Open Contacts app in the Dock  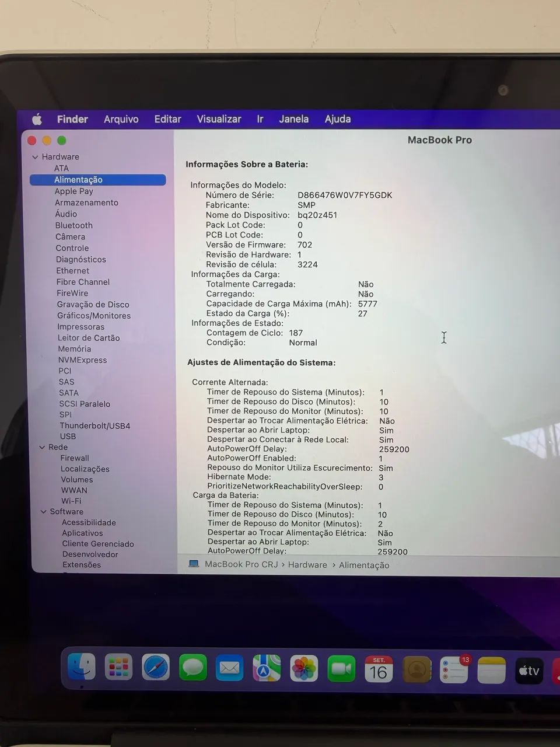416,669
